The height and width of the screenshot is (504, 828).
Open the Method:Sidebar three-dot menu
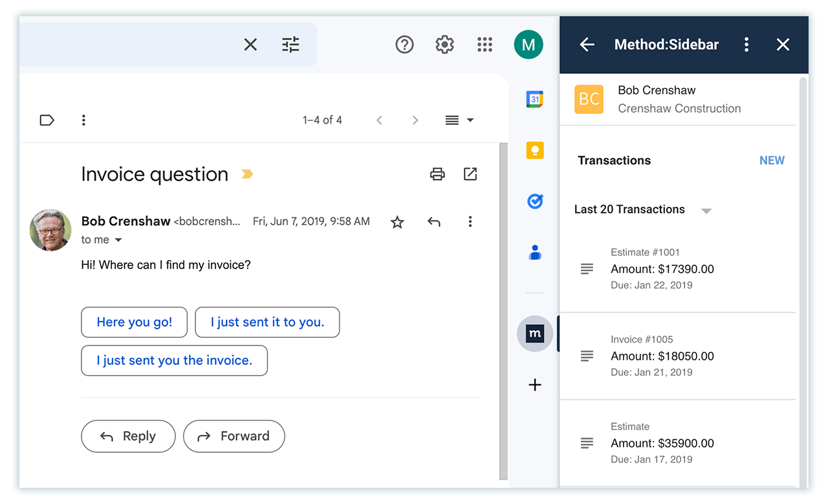tap(746, 45)
